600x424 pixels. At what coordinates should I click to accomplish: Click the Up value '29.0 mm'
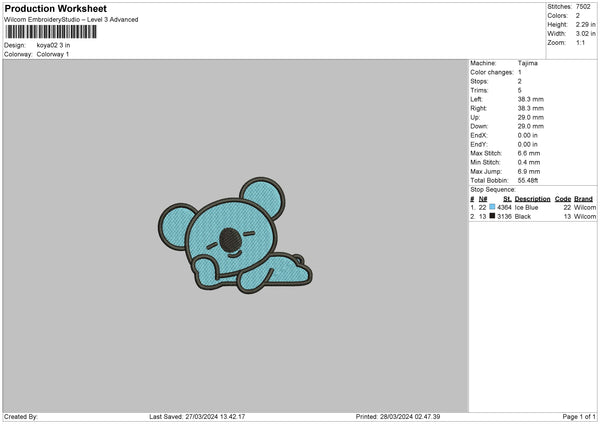531,117
